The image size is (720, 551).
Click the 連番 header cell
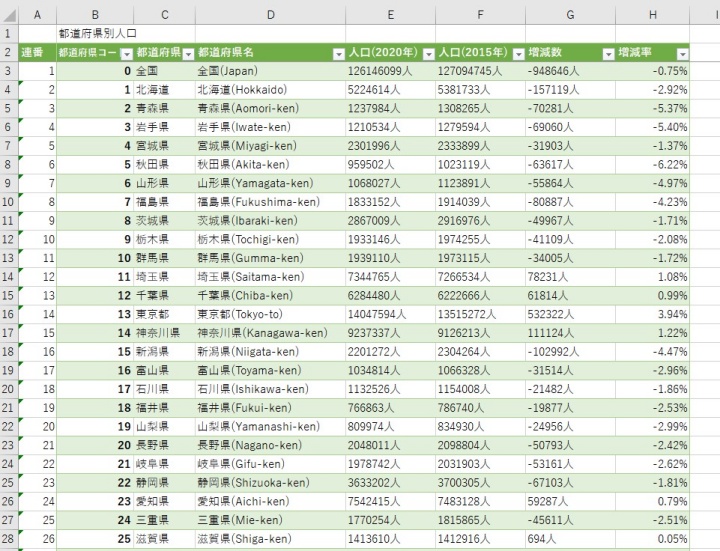click(x=37, y=52)
